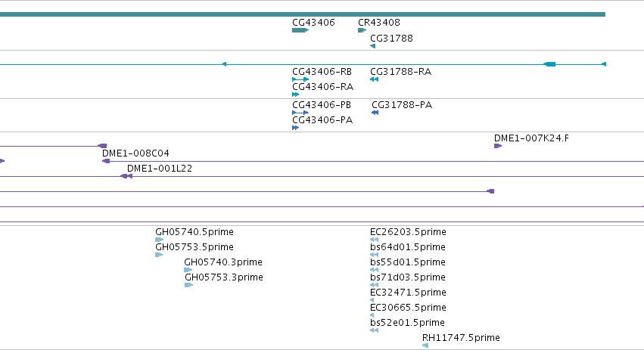The width and height of the screenshot is (644, 350).
Task: Click the CG43406-RA transcript label
Action: pos(323,87)
